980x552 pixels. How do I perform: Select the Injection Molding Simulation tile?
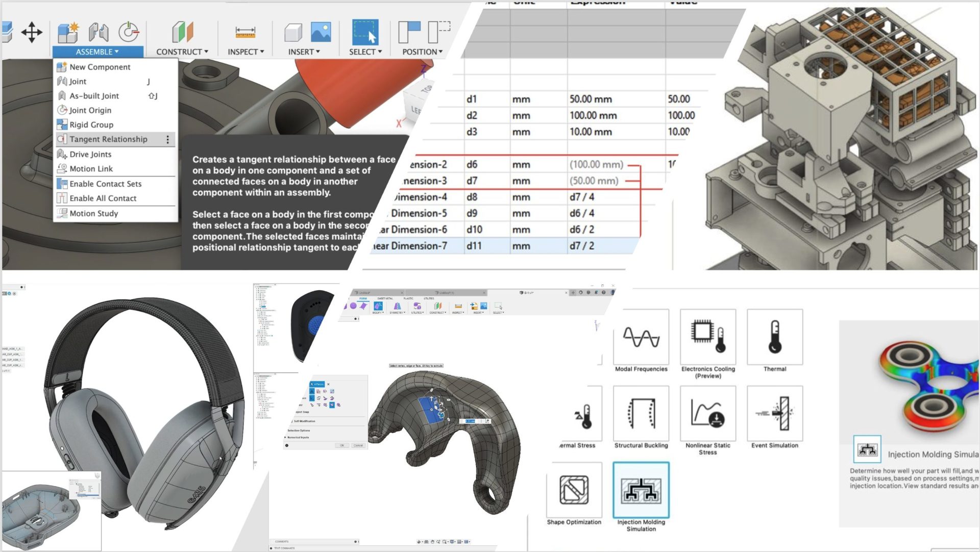pos(641,490)
